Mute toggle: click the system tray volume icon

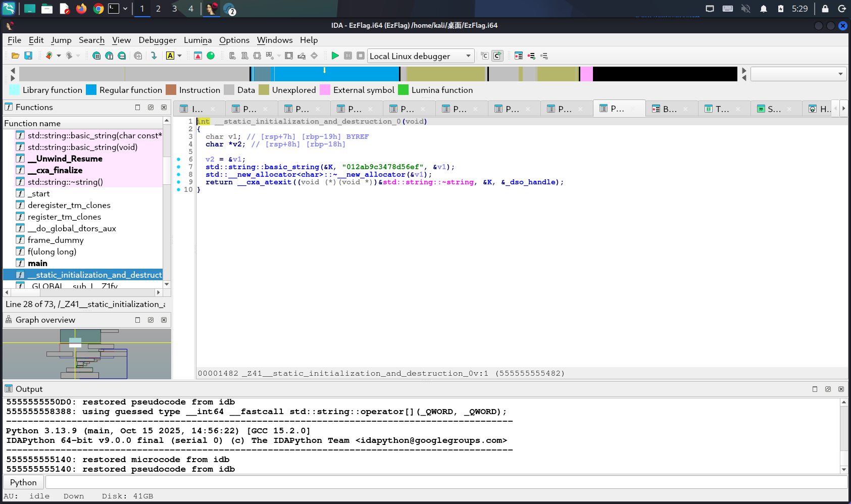point(745,9)
